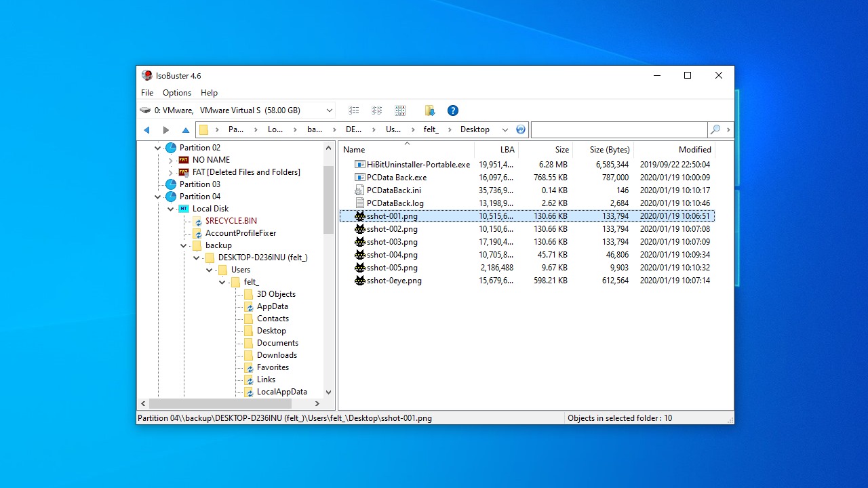Click the Favorites folder icon in the tree

click(x=248, y=367)
